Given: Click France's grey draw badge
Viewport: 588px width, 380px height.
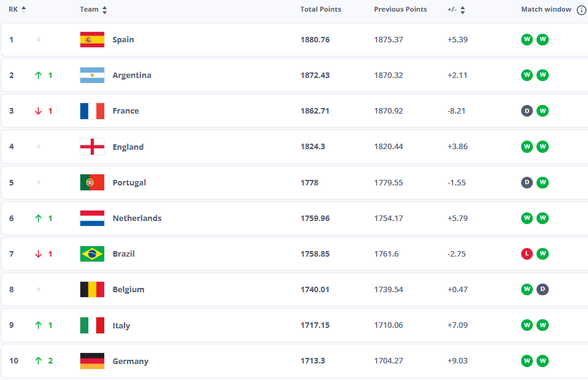Looking at the screenshot, I should click(x=527, y=111).
